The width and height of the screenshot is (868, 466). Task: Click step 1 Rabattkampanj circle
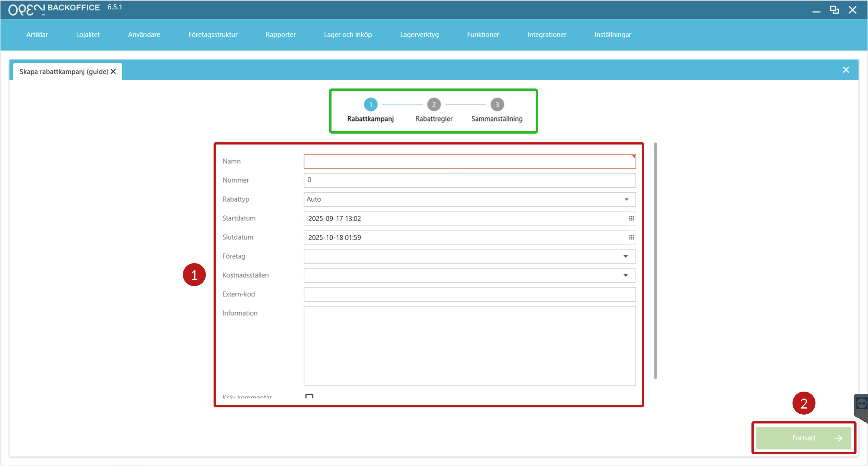(370, 105)
